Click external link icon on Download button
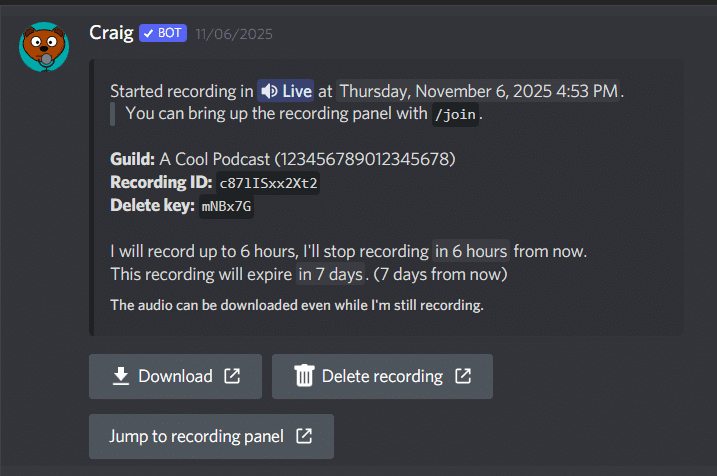This screenshot has width=717, height=476. (232, 376)
